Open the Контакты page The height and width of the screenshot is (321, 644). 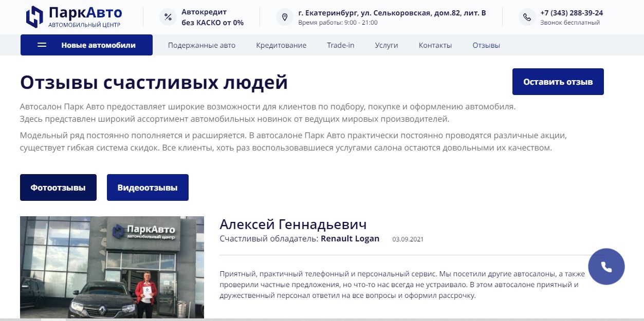(435, 45)
